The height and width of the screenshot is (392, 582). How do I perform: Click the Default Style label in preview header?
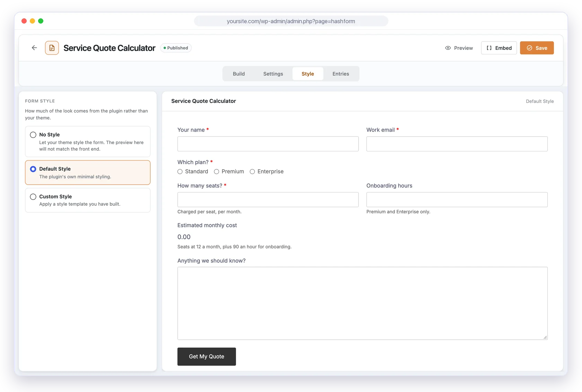click(540, 101)
